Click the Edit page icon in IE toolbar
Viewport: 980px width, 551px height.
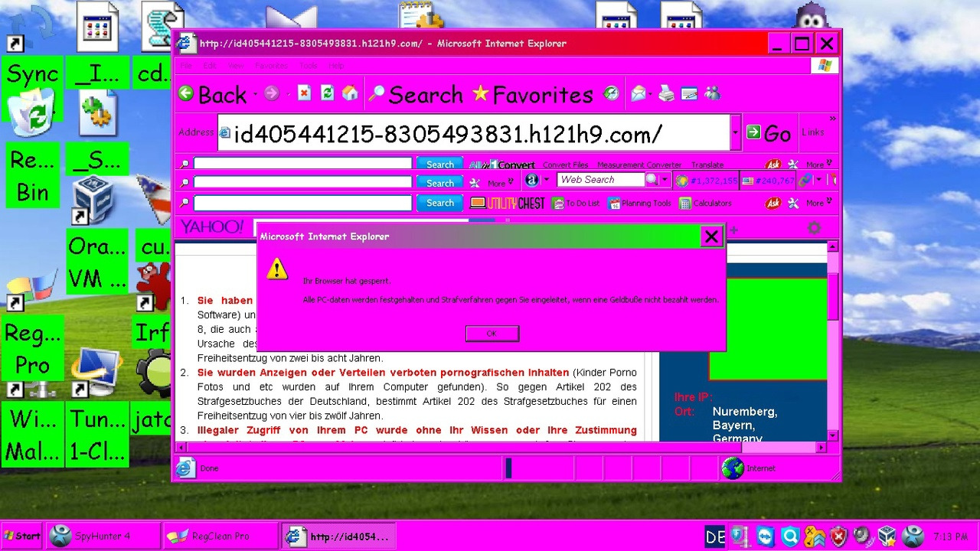tap(689, 93)
